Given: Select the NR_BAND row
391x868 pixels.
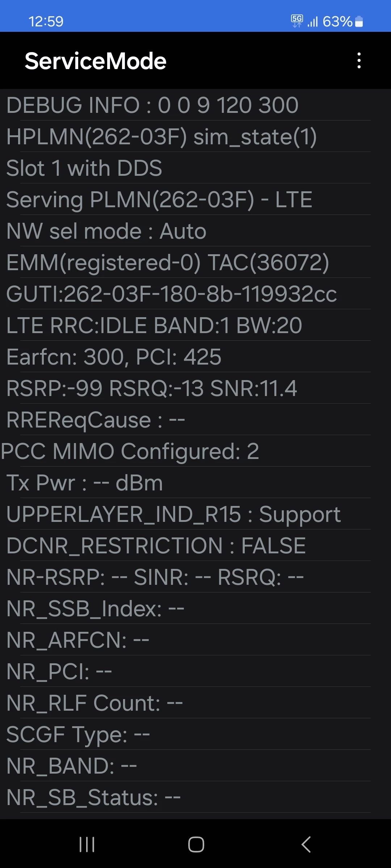Looking at the screenshot, I should tap(195, 766).
